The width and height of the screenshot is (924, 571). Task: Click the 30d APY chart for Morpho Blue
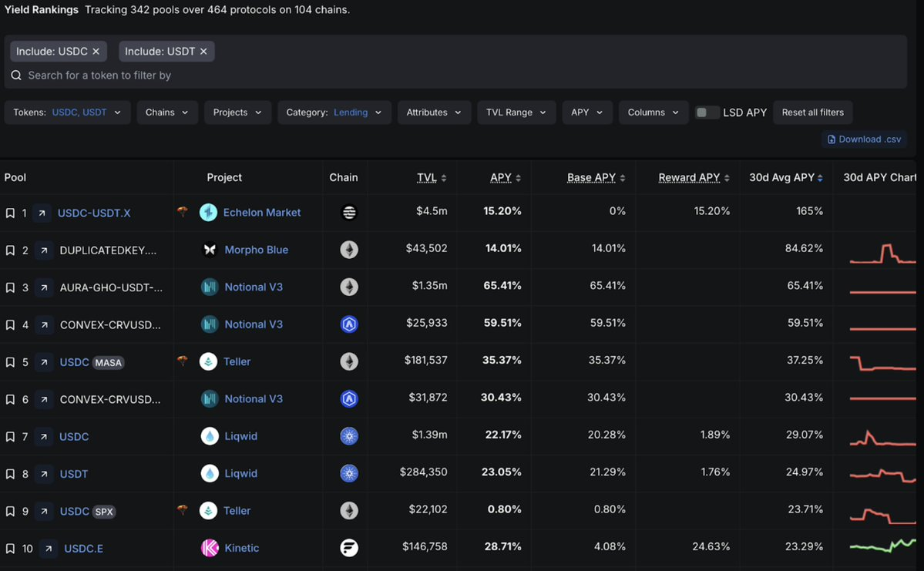pos(882,254)
